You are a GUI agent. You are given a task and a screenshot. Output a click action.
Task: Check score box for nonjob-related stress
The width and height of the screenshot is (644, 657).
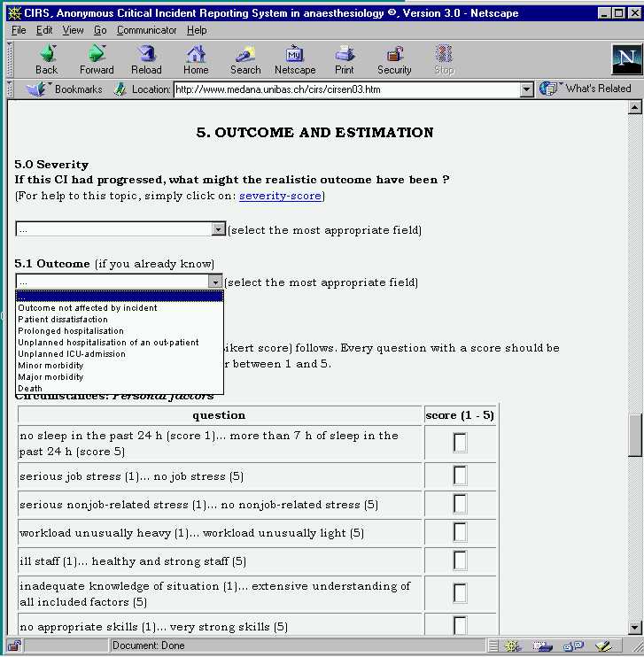tap(460, 504)
